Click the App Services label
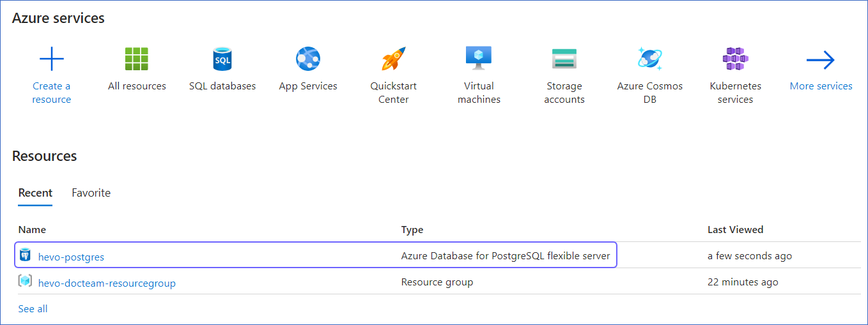The height and width of the screenshot is (325, 868). [x=308, y=86]
